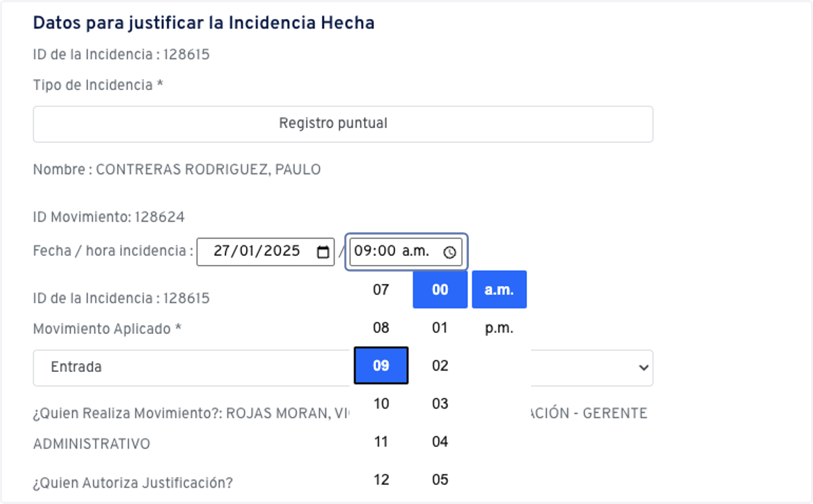Select highlighted minute 00 in time picker
This screenshot has width=813, height=504.
(440, 290)
